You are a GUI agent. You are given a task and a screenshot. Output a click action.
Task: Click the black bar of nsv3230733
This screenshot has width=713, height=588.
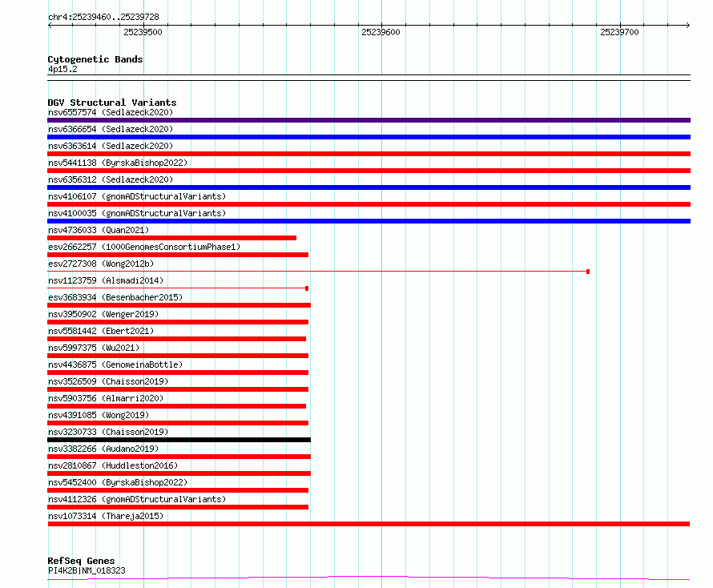click(x=179, y=440)
